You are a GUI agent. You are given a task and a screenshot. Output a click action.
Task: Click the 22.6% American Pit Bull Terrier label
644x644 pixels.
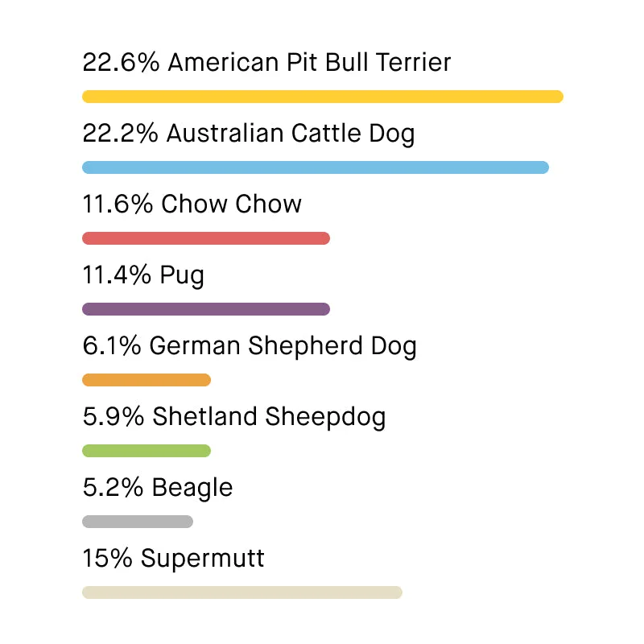tap(266, 63)
